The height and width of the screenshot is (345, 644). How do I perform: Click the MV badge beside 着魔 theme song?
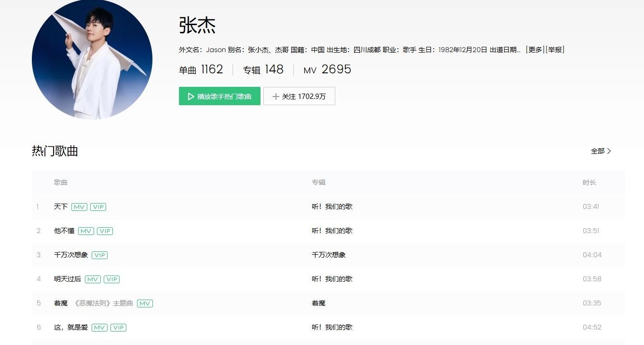[x=145, y=304]
